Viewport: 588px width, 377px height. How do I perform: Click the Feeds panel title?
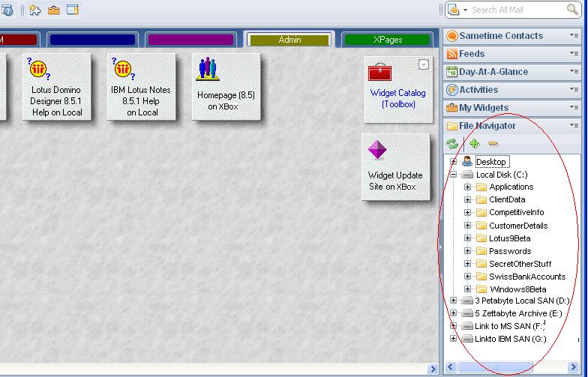click(472, 54)
